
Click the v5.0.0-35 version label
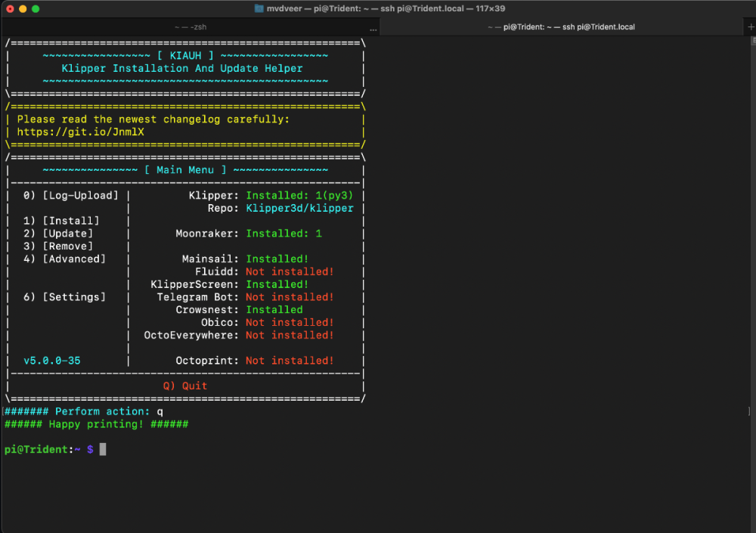pyautogui.click(x=52, y=361)
